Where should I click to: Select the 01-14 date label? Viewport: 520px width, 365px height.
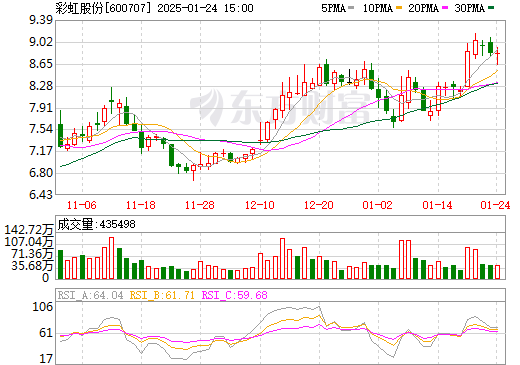pos(437,205)
